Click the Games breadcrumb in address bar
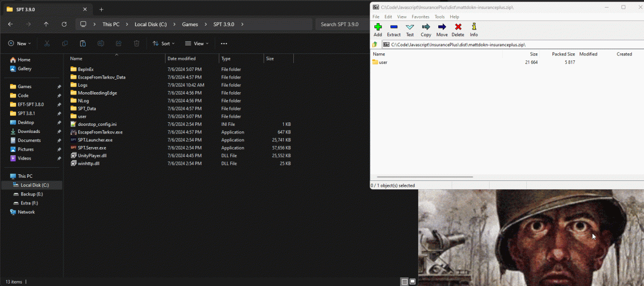Viewport: 644px width, 286px height. [190, 24]
